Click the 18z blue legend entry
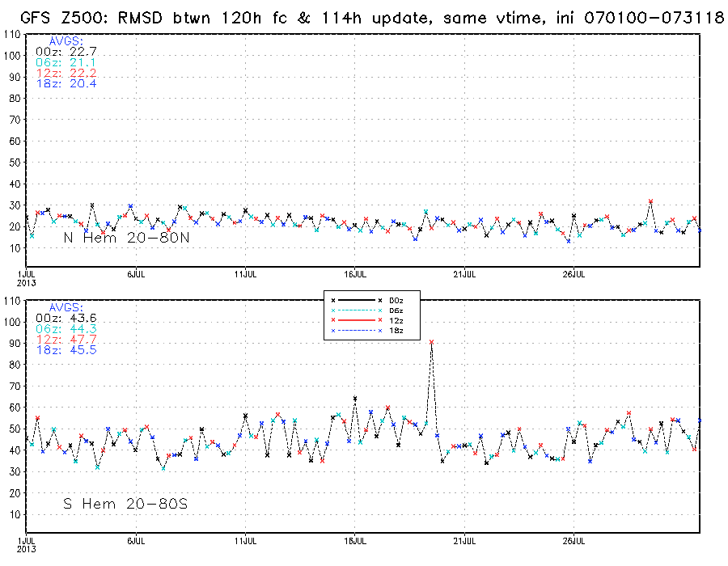The image size is (728, 566). (366, 331)
